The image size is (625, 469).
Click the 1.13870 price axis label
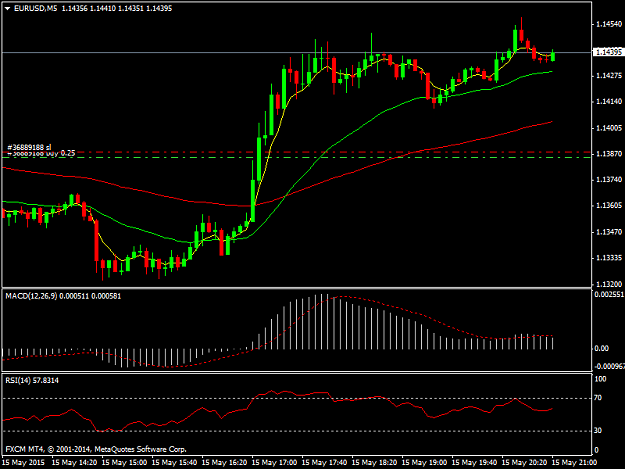609,154
